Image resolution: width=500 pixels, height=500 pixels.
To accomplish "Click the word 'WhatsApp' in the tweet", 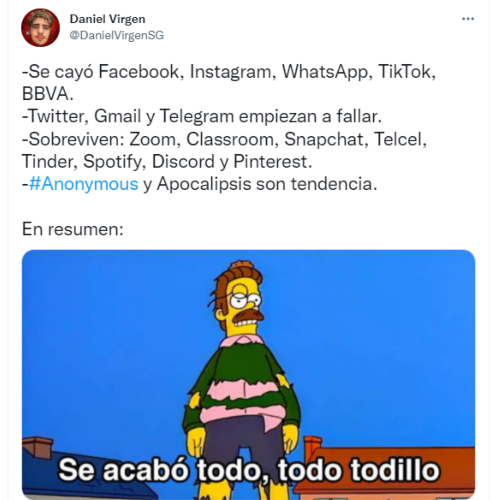I will (x=327, y=72).
